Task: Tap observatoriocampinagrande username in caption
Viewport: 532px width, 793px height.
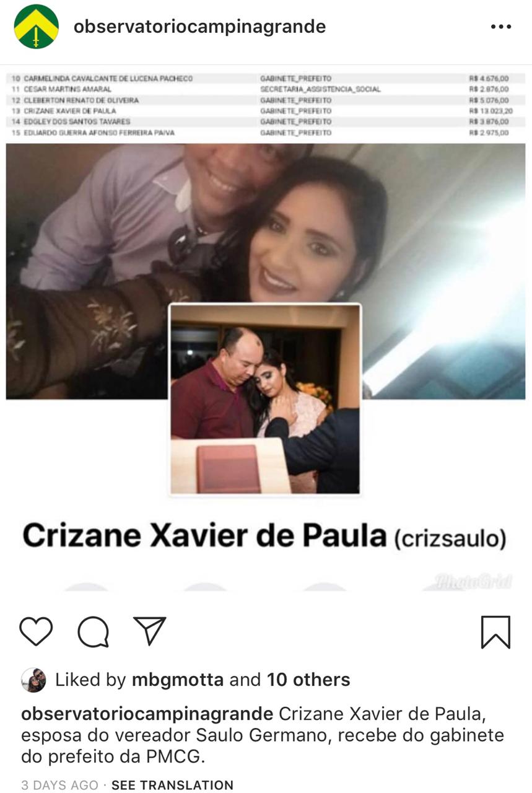Action: 147,714
